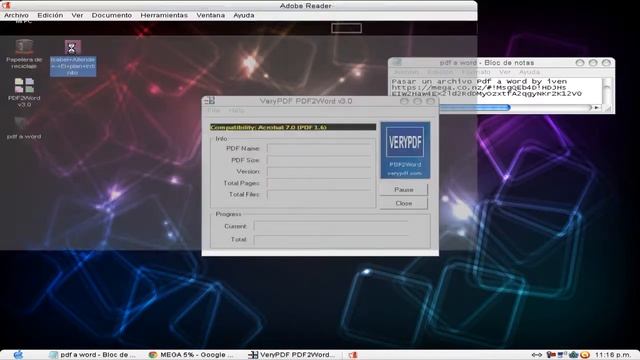Click the PDF Name field
640x360 pixels.
[x=320, y=149]
